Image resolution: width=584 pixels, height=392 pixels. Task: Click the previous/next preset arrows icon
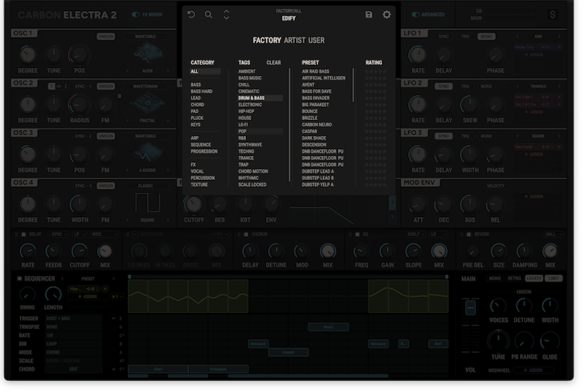coord(227,14)
